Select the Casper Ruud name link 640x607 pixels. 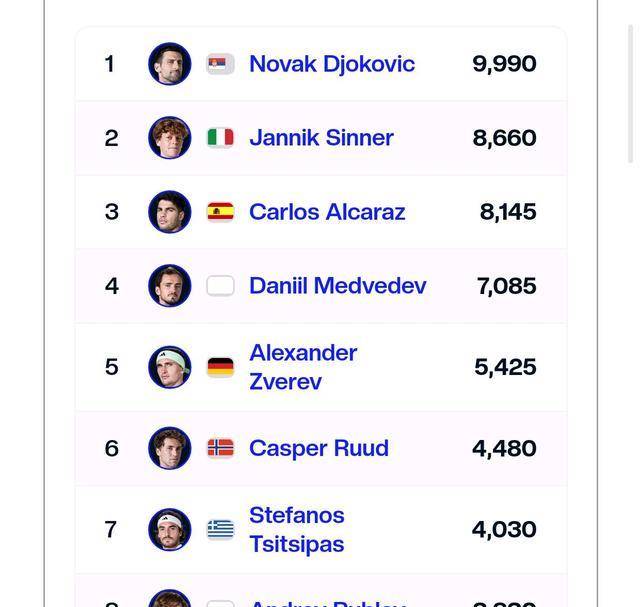coord(318,448)
